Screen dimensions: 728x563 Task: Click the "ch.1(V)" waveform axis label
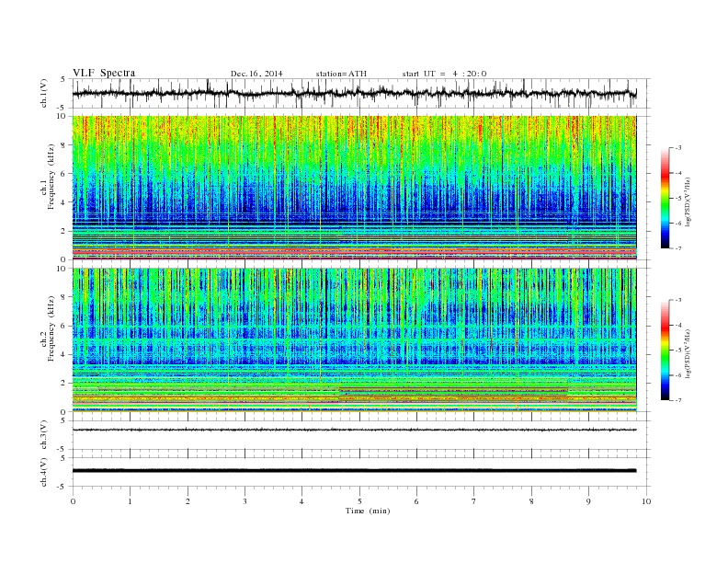click(44, 93)
